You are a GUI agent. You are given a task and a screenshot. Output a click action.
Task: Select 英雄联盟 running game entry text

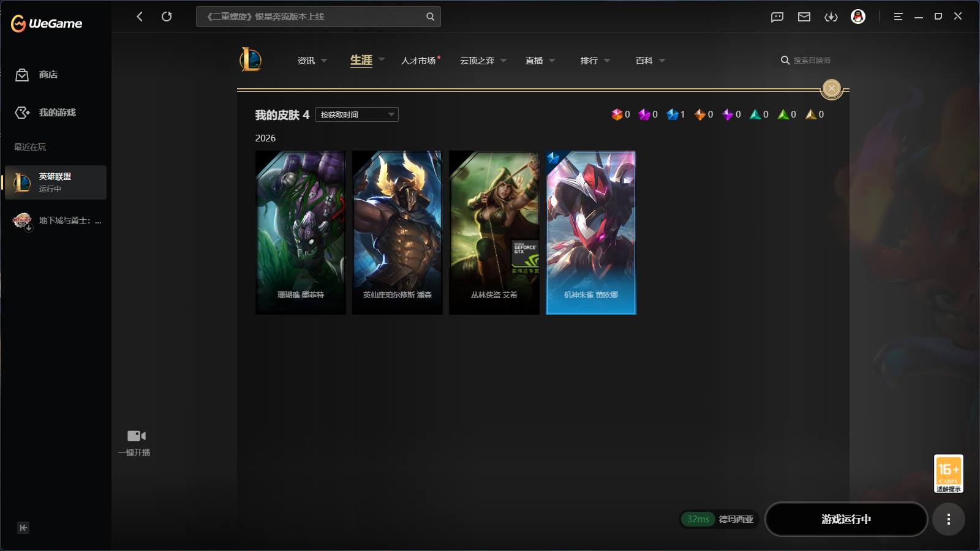[x=55, y=176]
